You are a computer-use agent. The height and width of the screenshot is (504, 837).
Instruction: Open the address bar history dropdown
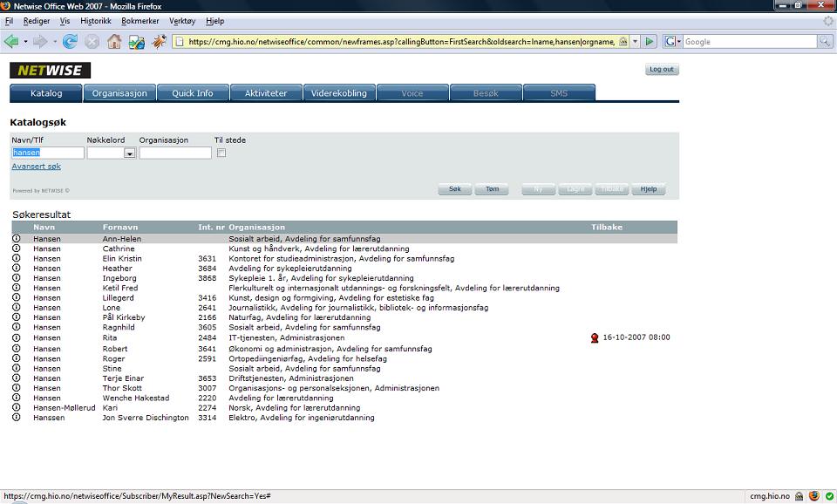point(636,41)
